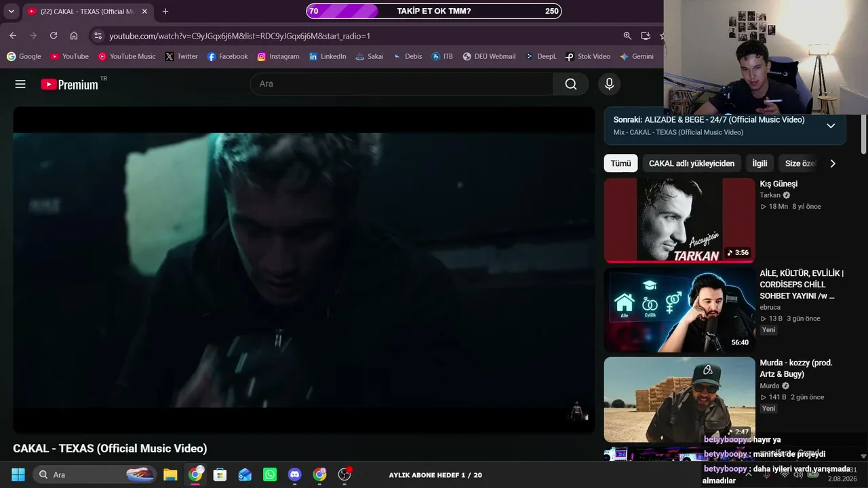Open the Debis bookmark link
Screen dimensions: 868x488
[408, 56]
